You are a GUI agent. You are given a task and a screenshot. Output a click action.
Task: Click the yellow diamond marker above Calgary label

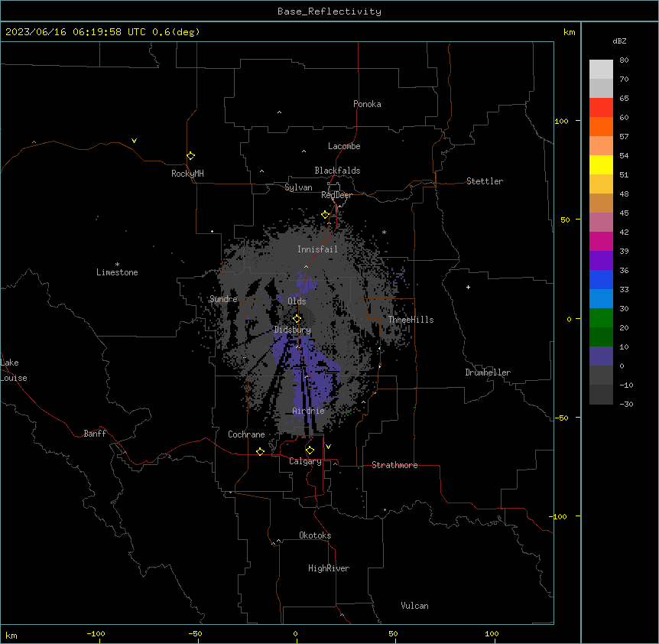310,450
